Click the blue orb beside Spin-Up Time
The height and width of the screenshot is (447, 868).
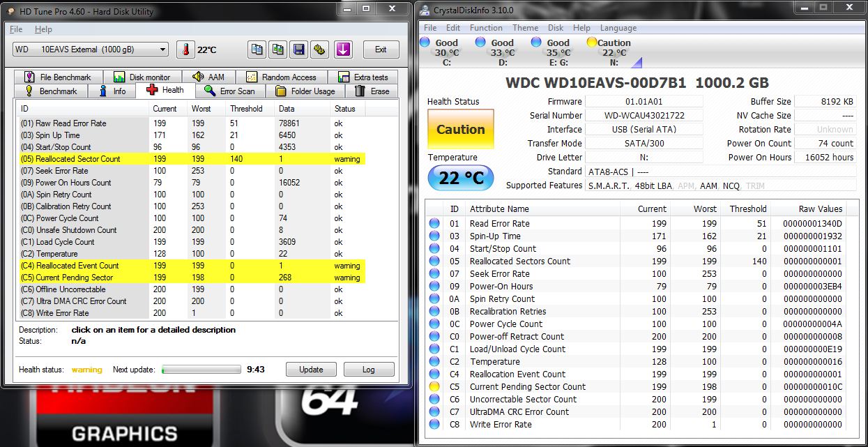coord(434,236)
